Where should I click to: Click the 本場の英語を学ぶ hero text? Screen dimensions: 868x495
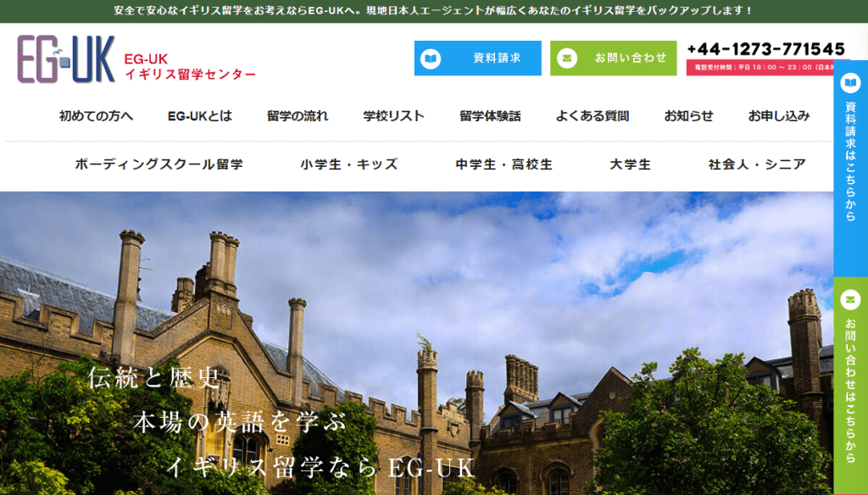pos(240,422)
